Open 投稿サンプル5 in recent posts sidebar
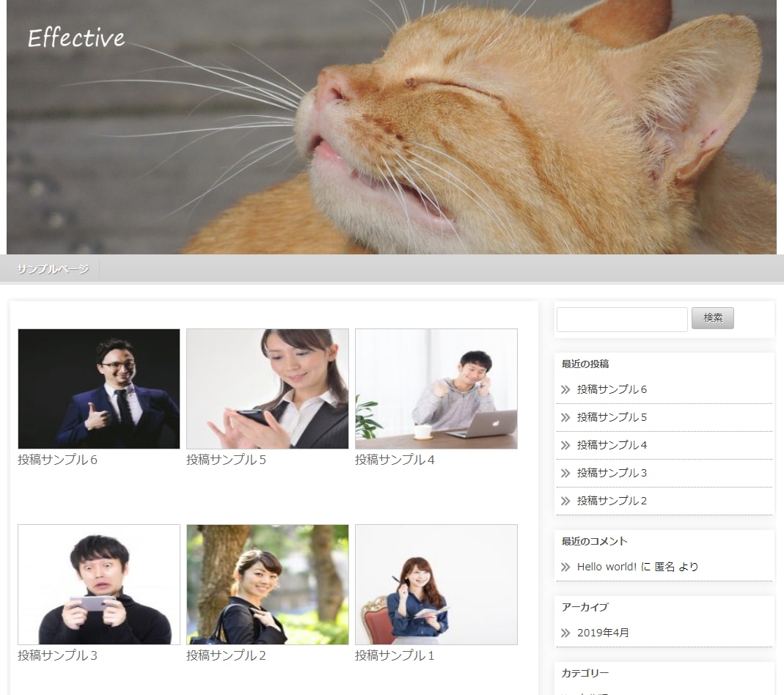Screen dimensions: 784x695 [612, 417]
